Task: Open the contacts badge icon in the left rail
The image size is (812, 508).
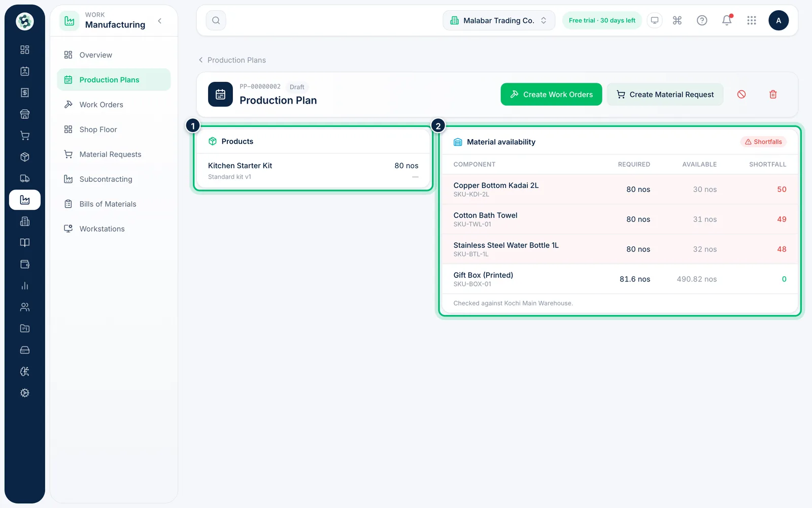Action: pyautogui.click(x=24, y=71)
